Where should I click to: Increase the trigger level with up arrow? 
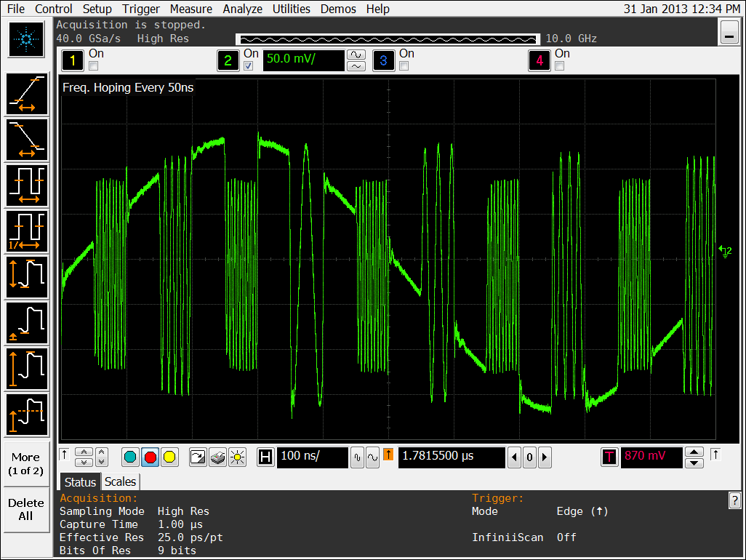point(694,452)
